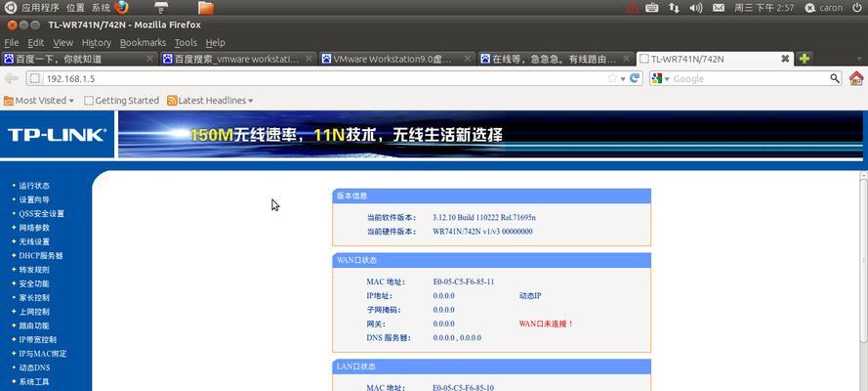Click the bookmark star in the address bar
This screenshot has width=868, height=391.
tap(612, 78)
